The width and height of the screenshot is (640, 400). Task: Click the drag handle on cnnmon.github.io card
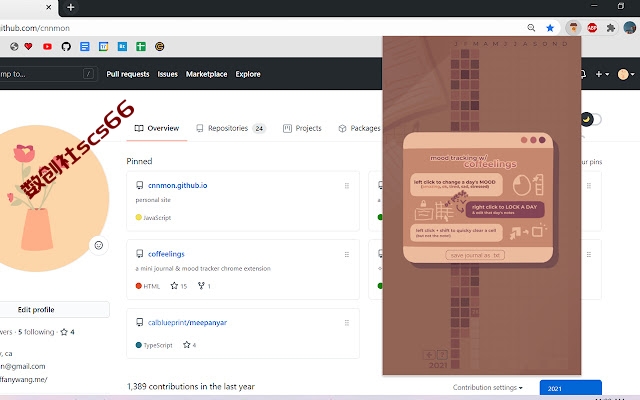[x=347, y=186]
